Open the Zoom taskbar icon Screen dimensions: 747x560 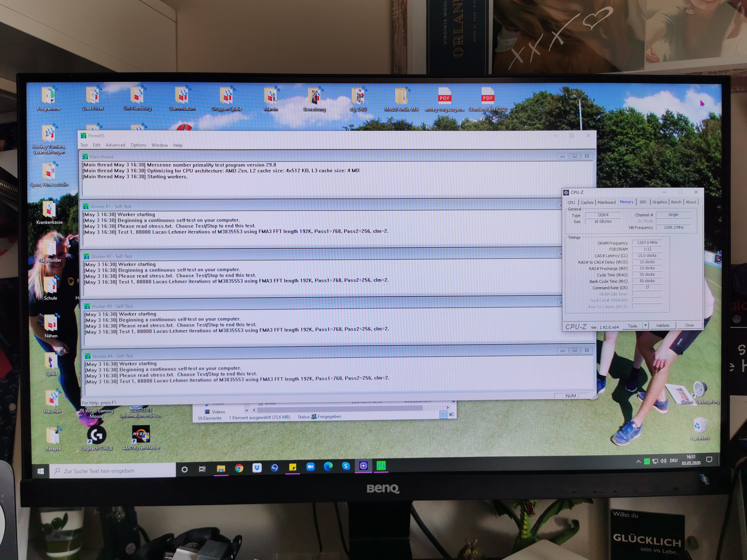310,467
